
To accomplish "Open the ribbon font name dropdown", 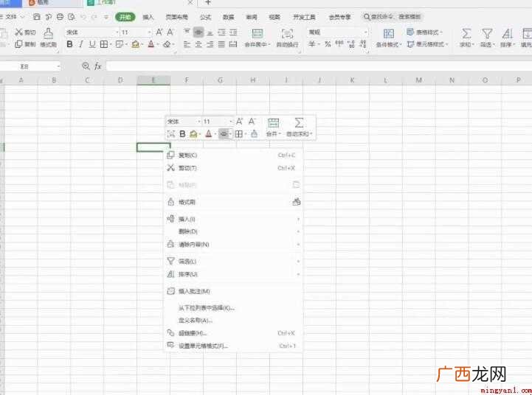I will (117, 32).
